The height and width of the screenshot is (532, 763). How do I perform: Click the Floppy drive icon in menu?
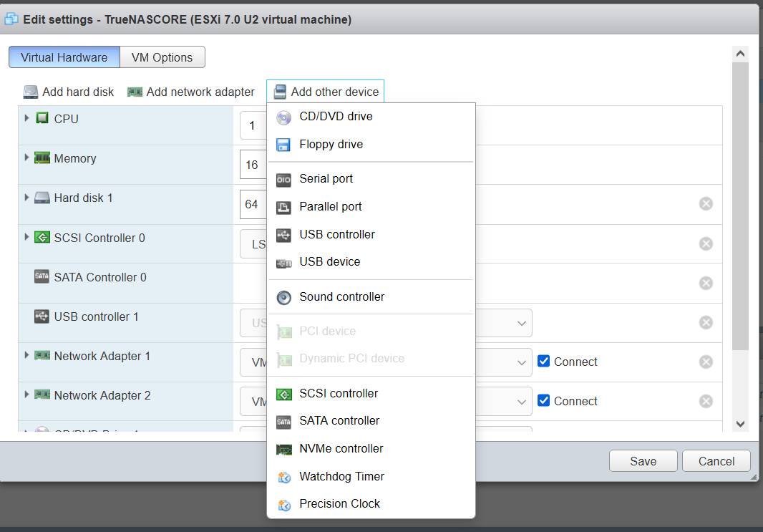click(x=283, y=145)
